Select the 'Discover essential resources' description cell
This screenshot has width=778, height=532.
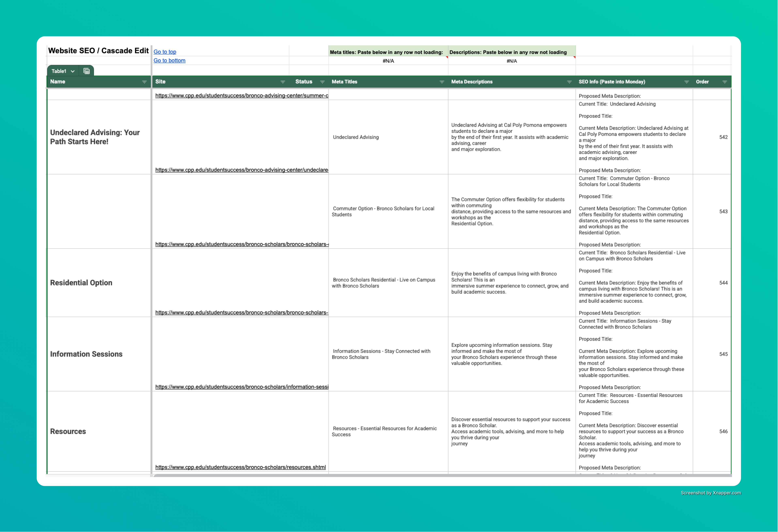point(512,431)
